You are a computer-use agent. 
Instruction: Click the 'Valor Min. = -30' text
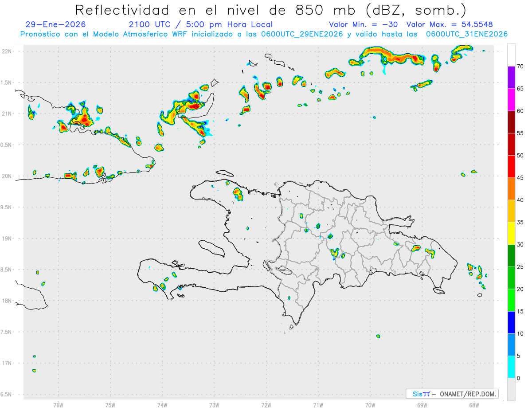[x=364, y=24]
